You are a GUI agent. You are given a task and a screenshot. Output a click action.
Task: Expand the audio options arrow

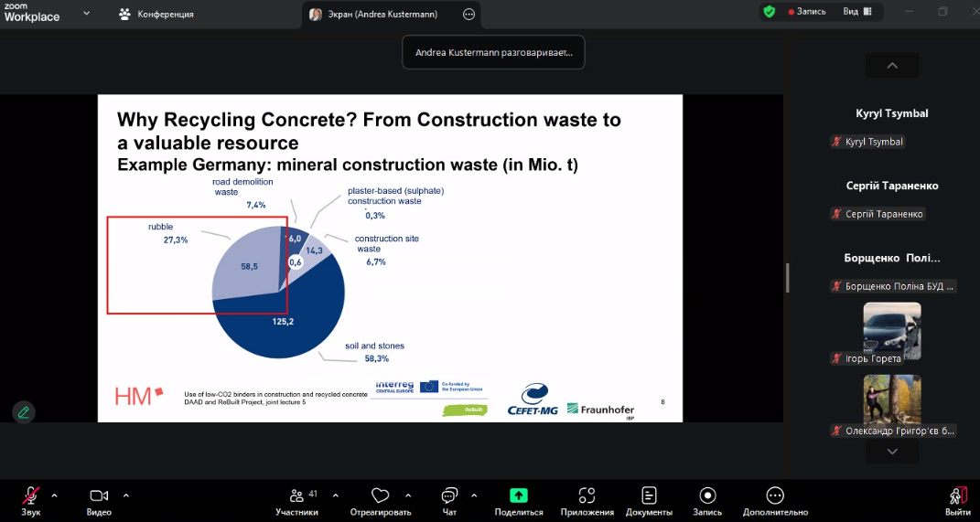click(x=54, y=495)
